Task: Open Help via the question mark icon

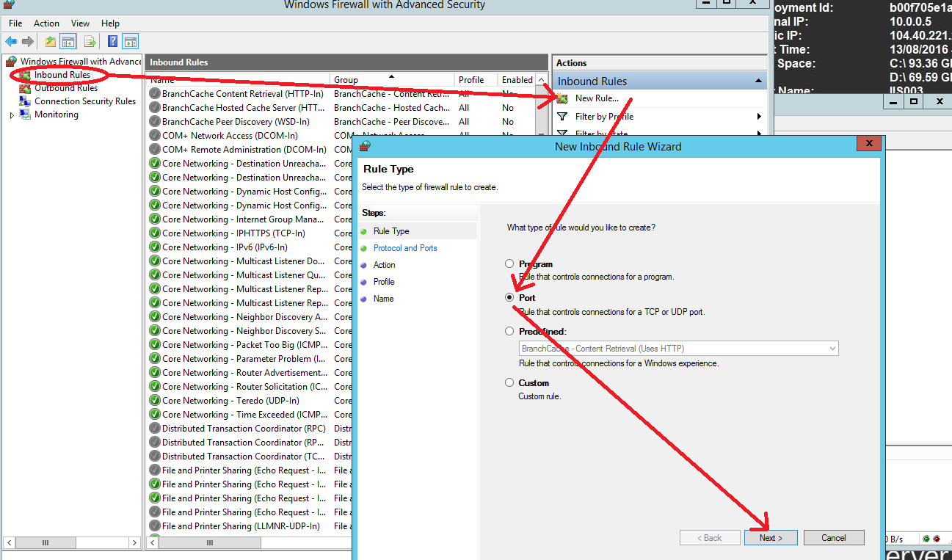Action: (113, 42)
